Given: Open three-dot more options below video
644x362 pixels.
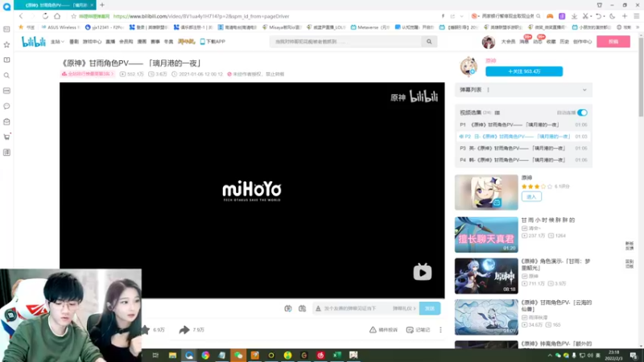Looking at the screenshot, I should (440, 330).
